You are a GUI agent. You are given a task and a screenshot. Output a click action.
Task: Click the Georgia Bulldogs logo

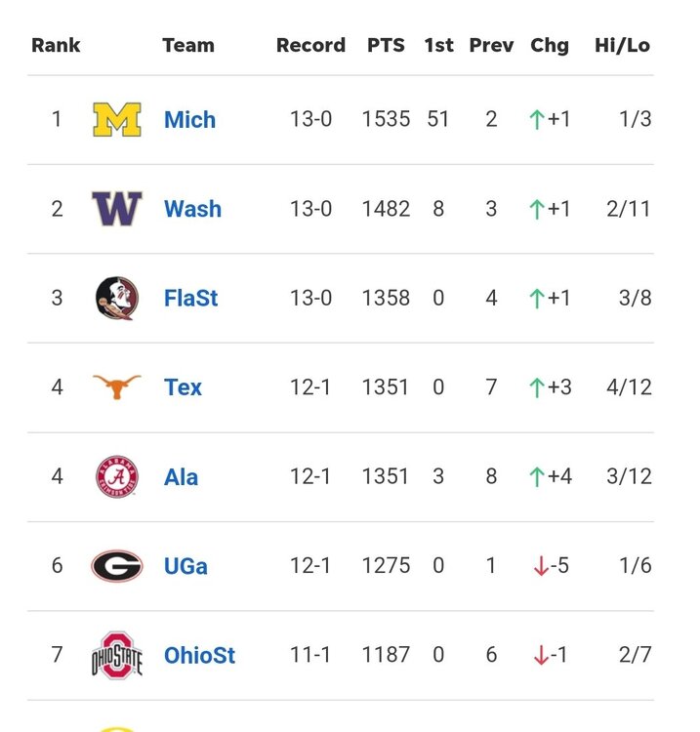117,566
